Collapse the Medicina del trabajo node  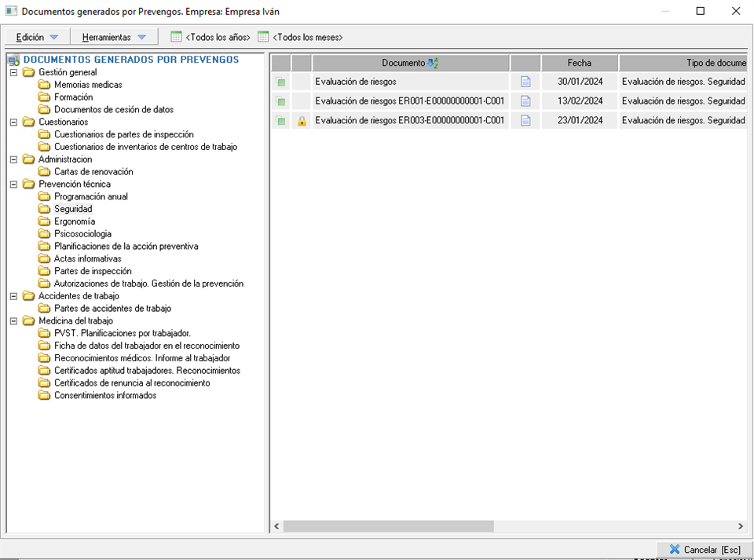point(13,321)
